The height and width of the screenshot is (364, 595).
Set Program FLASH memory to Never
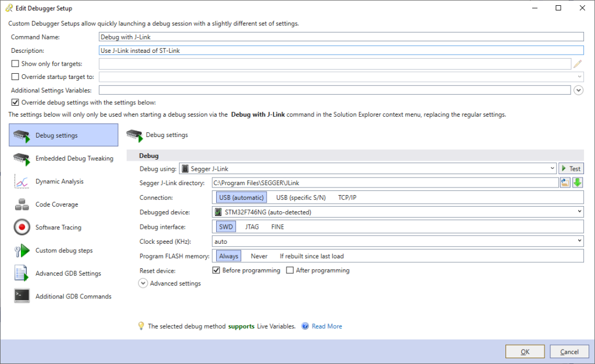pyautogui.click(x=259, y=257)
